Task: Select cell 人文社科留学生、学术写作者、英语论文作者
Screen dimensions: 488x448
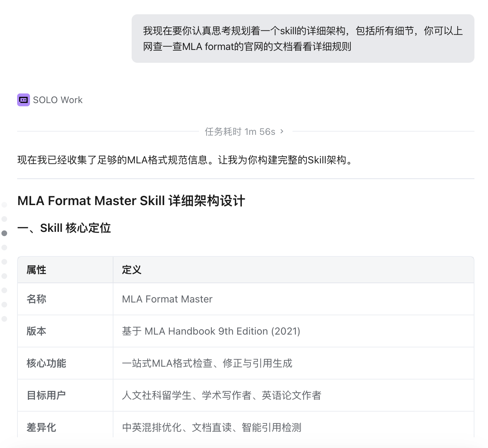Action: point(294,395)
